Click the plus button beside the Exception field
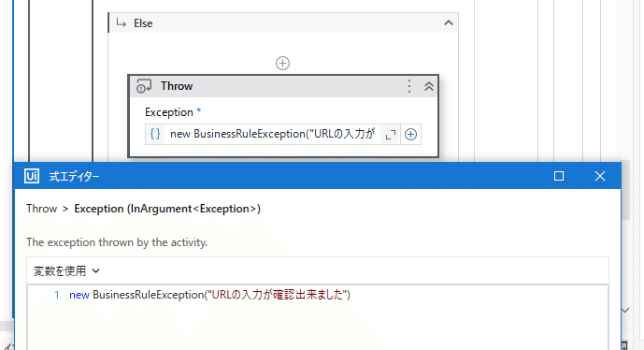The width and height of the screenshot is (644, 350). click(x=410, y=135)
